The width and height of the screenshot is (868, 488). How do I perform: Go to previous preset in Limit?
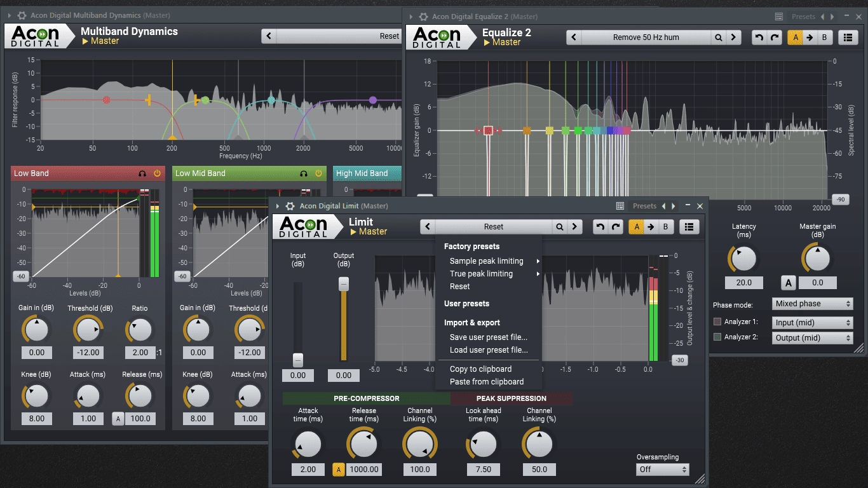coord(428,227)
